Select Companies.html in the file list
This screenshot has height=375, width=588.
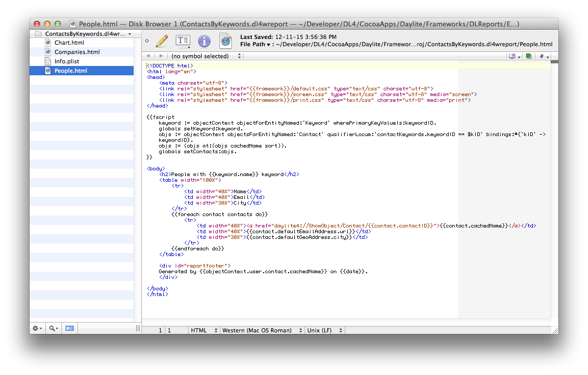click(x=82, y=52)
